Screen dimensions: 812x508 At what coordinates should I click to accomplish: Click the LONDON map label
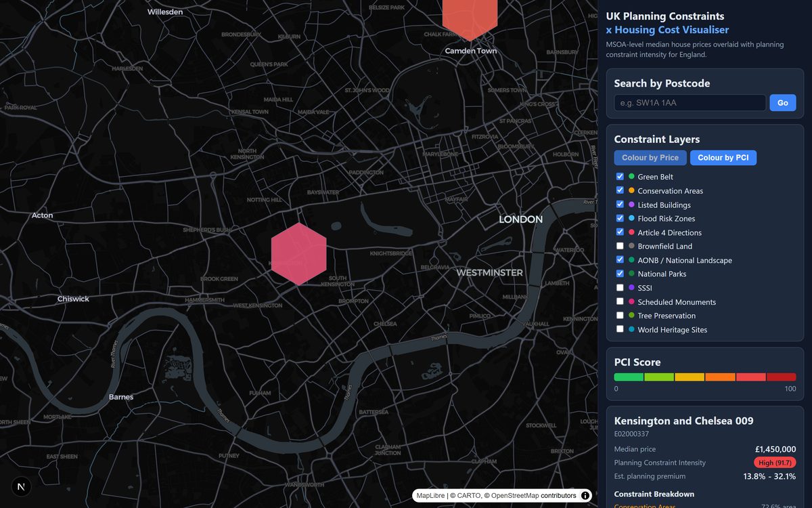521,219
